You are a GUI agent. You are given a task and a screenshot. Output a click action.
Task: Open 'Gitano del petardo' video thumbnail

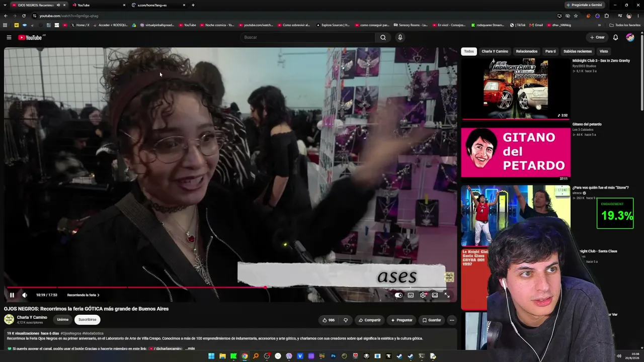(x=516, y=152)
